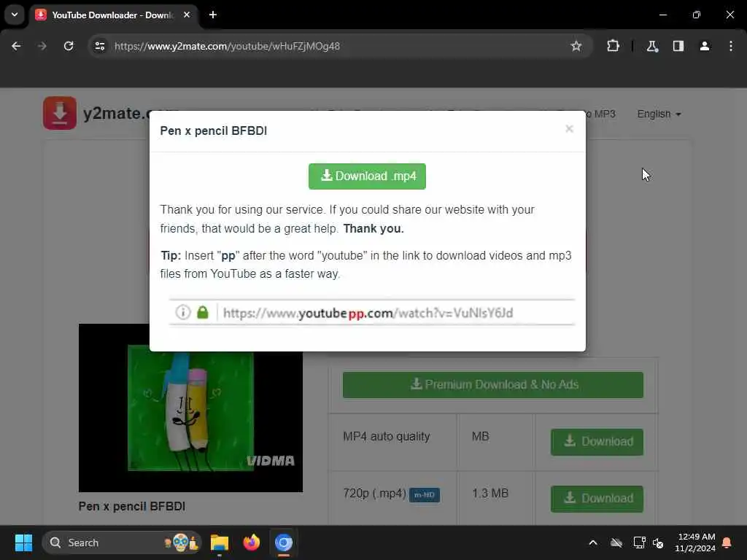Open the Chrome Labs flask icon
This screenshot has width=747, height=560.
coord(652,46)
